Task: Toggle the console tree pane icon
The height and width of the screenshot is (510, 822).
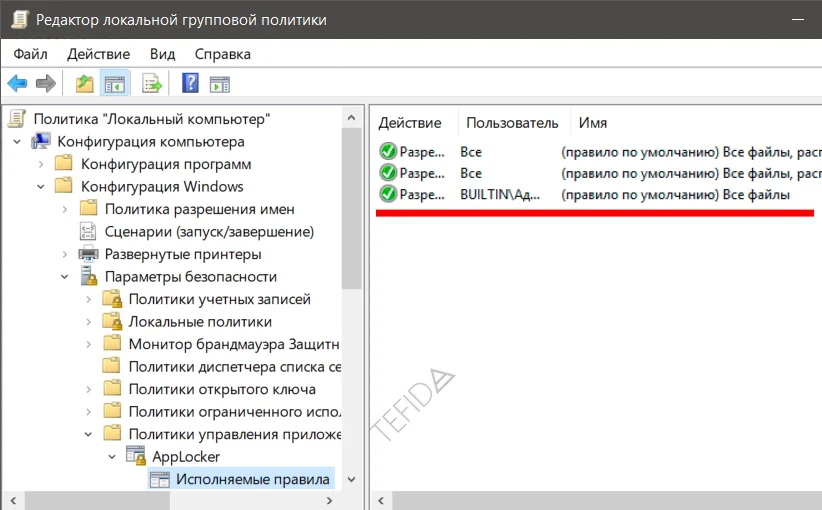Action: click(x=114, y=84)
